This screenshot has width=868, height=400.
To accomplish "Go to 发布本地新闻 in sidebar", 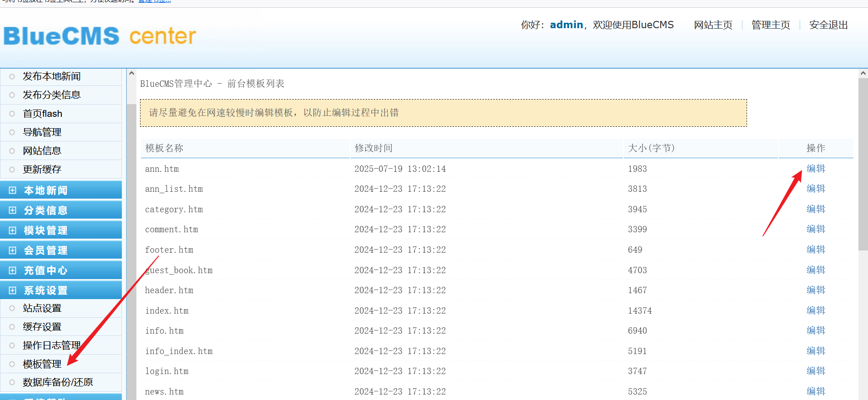I will coord(52,76).
